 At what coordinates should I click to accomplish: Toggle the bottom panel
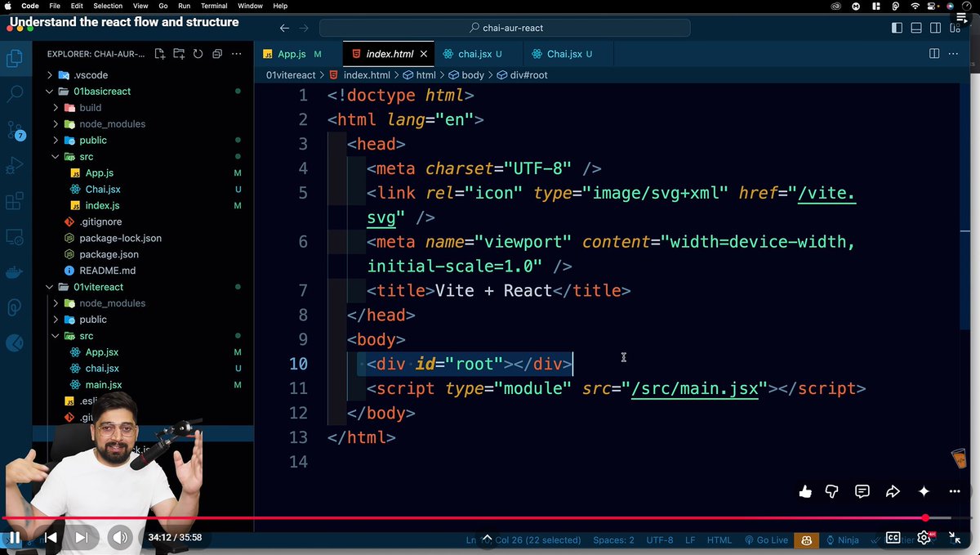click(x=916, y=28)
